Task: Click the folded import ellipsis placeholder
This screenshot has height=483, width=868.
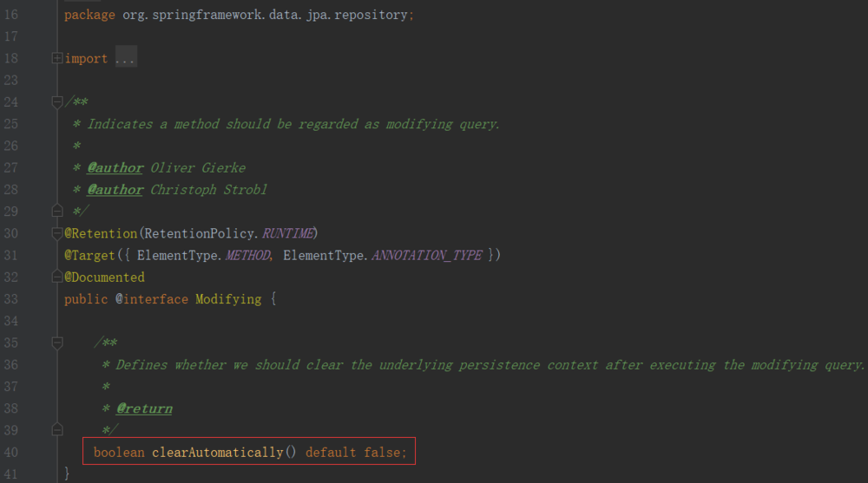Action: click(x=125, y=59)
